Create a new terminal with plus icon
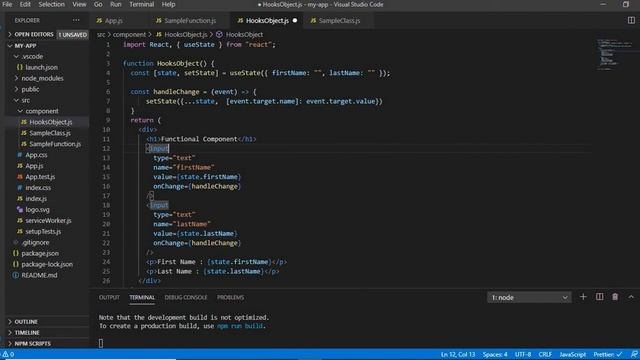This screenshot has height=360, width=640. click(583, 297)
